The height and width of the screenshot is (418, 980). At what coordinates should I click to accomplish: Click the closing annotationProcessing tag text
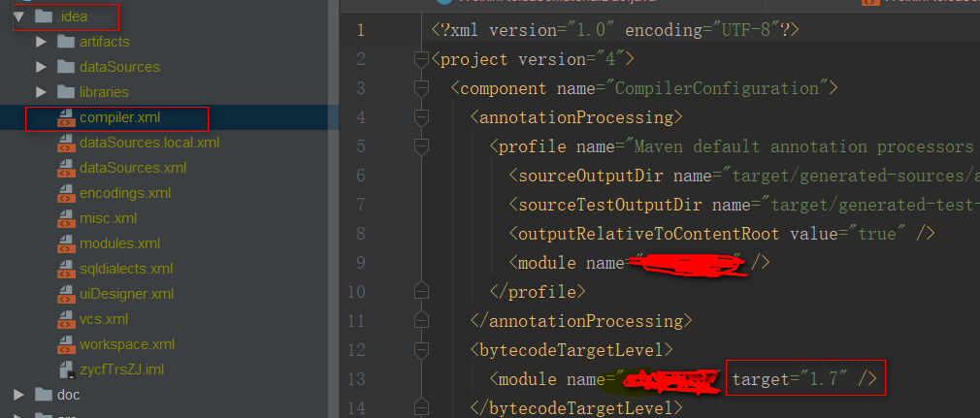581,320
